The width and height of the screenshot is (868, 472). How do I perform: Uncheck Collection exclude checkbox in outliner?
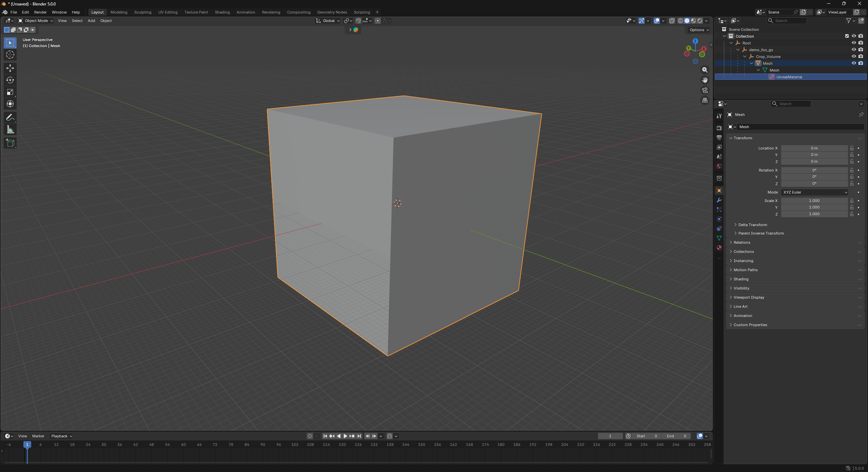[847, 36]
